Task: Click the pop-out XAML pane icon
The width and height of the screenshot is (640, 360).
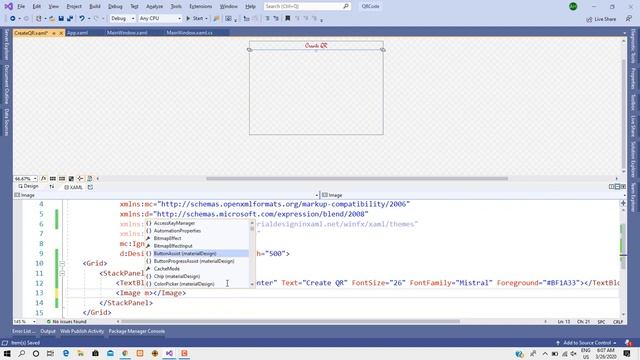Action: pyautogui.click(x=90, y=187)
